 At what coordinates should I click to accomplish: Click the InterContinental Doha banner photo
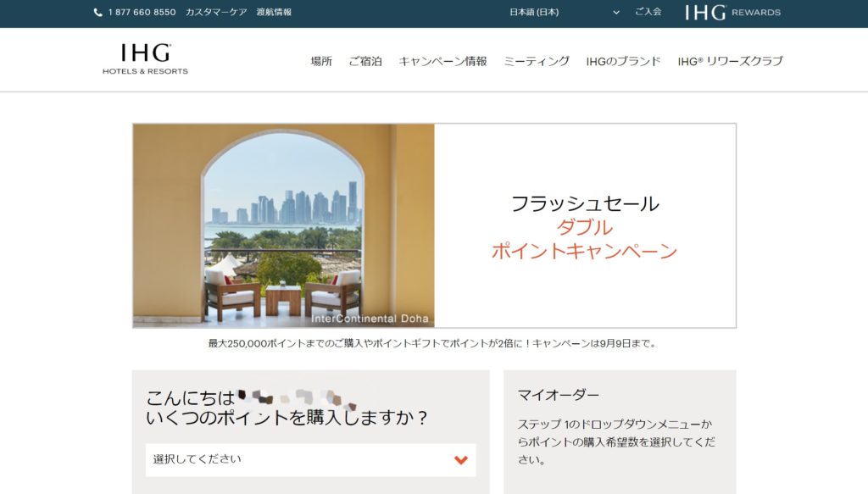coord(283,225)
